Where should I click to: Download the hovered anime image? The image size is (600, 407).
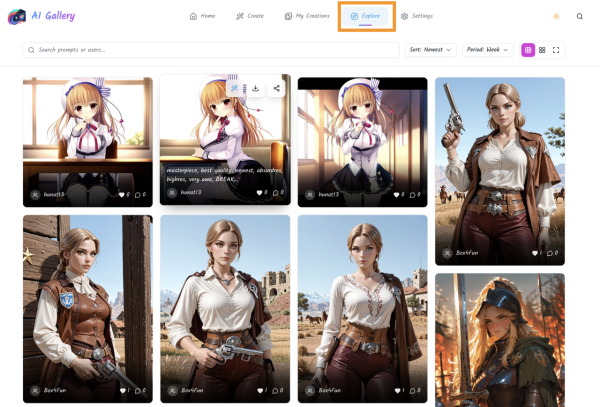256,88
